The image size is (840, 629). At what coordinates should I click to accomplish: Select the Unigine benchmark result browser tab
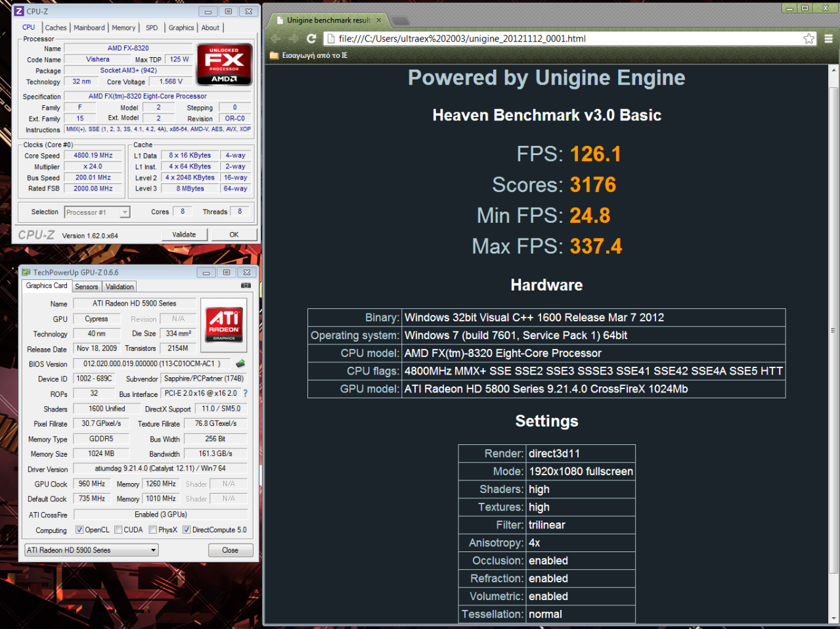[328, 20]
